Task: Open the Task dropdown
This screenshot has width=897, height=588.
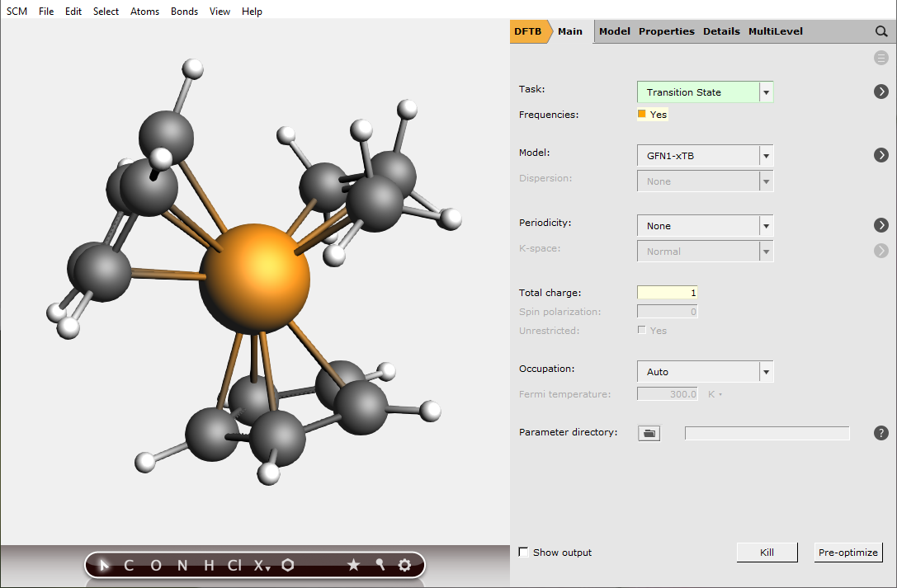Action: pos(766,92)
